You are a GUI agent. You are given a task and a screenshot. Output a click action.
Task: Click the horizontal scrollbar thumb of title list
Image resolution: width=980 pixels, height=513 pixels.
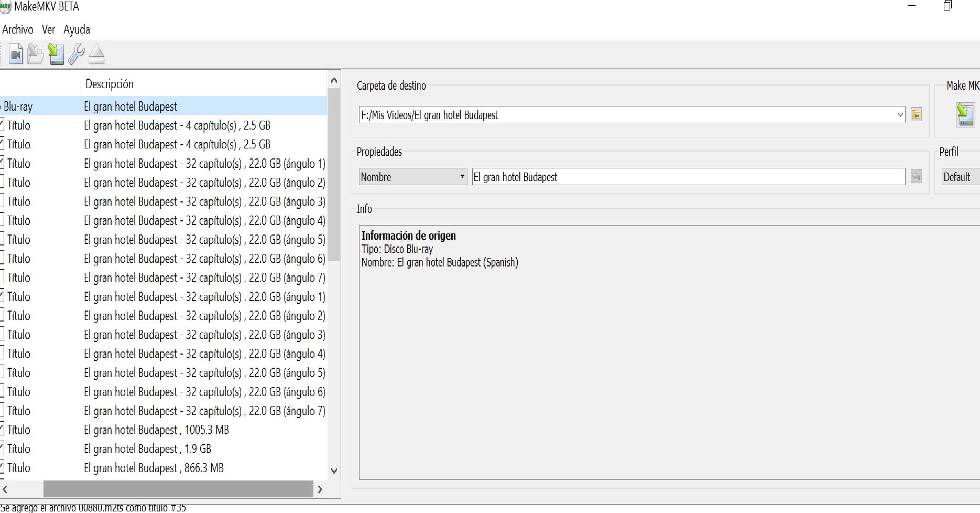coord(178,489)
